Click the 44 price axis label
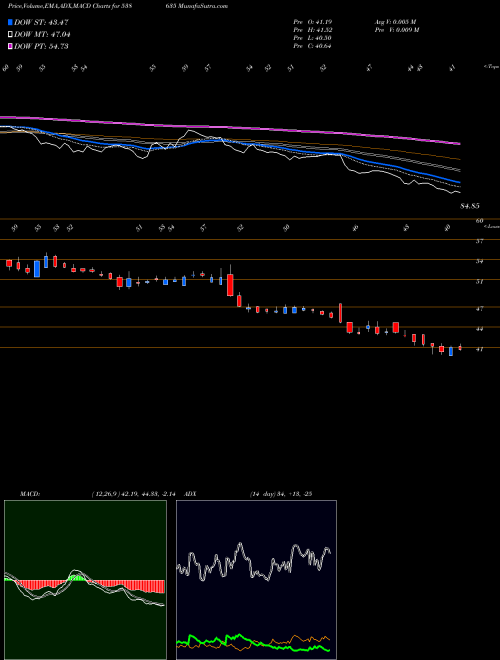500x660 pixels. click(479, 329)
